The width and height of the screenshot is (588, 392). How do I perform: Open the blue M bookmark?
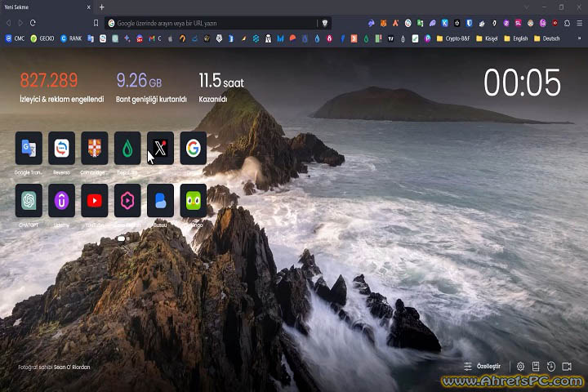pyautogui.click(x=280, y=38)
